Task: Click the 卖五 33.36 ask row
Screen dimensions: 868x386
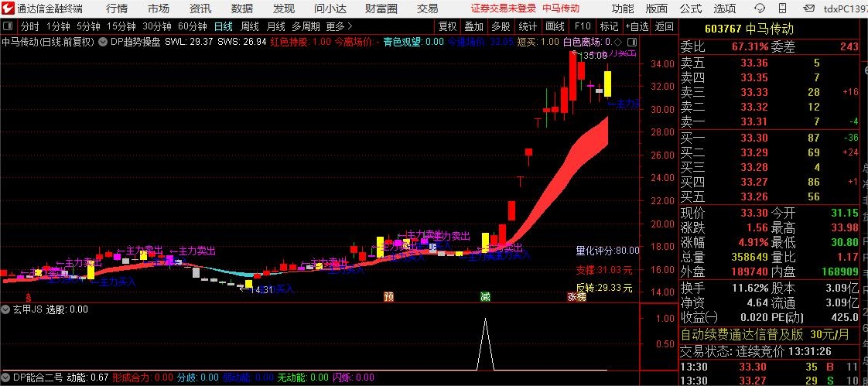Action: point(770,63)
